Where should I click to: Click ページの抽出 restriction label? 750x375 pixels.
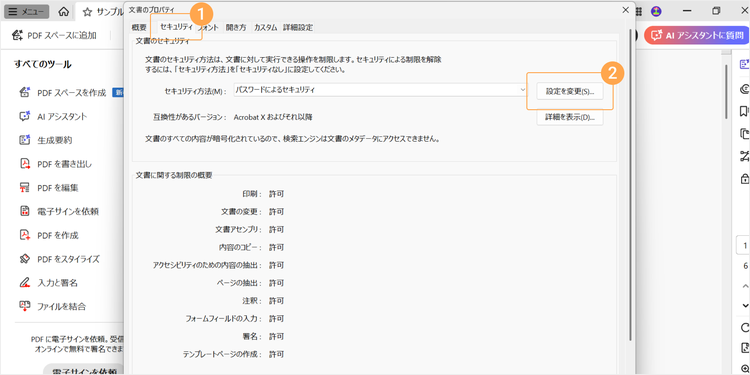coord(240,283)
